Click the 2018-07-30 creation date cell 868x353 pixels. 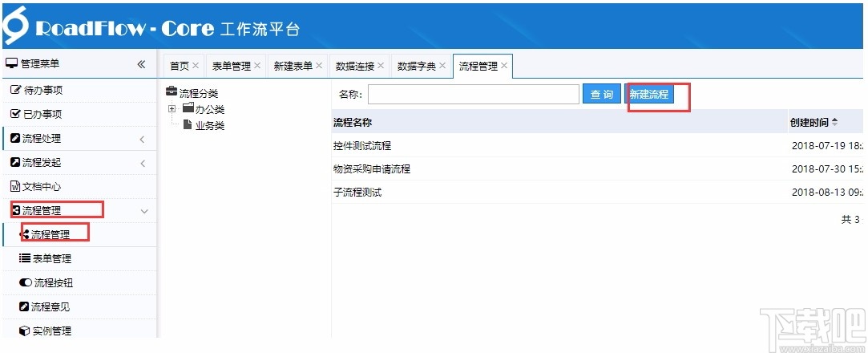tap(827, 169)
